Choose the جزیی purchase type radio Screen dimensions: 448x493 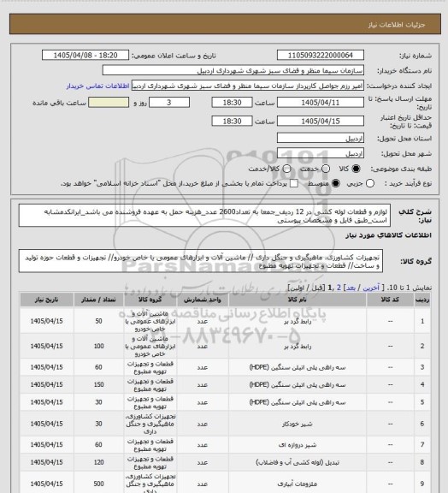(370, 183)
